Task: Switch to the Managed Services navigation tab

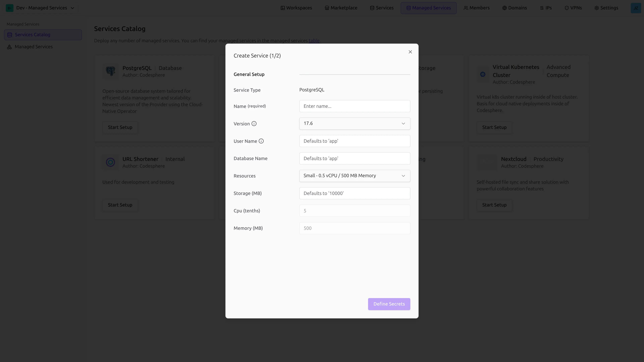Action: coord(428,8)
